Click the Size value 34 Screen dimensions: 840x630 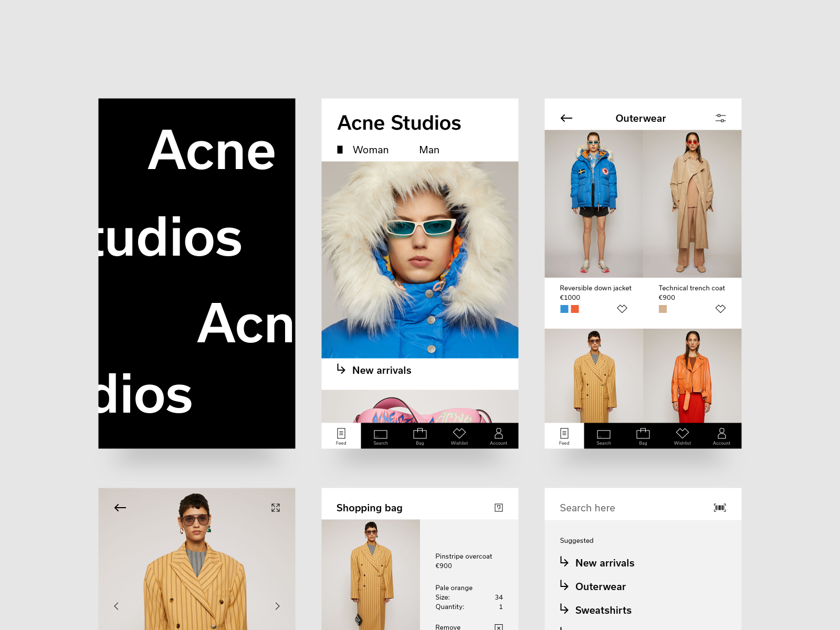[499, 597]
